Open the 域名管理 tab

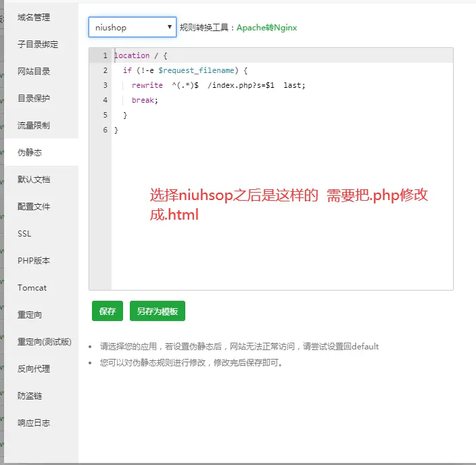coord(34,18)
